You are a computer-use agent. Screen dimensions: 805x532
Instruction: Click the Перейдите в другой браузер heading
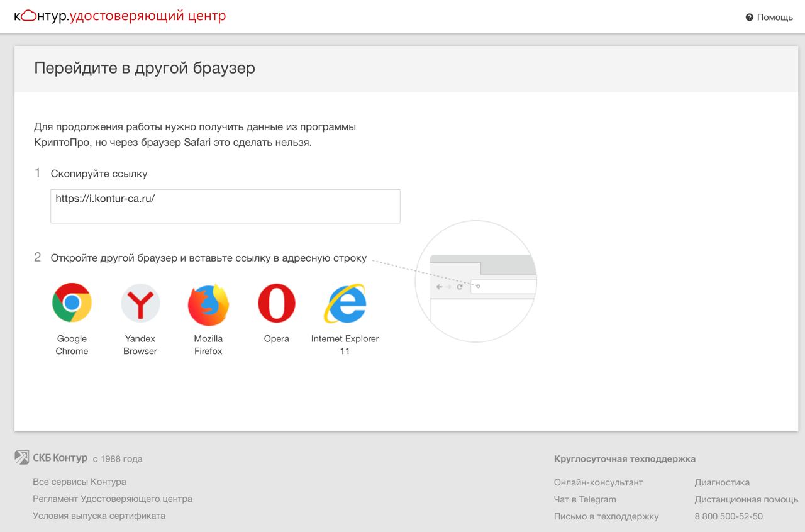click(145, 68)
